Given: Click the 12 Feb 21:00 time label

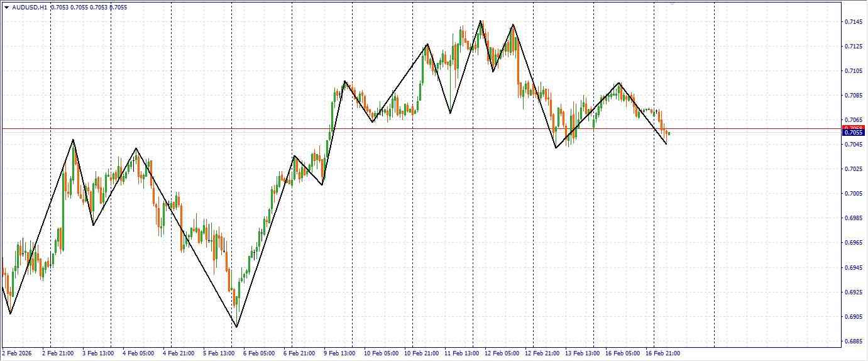Looking at the screenshot, I should click(542, 353).
